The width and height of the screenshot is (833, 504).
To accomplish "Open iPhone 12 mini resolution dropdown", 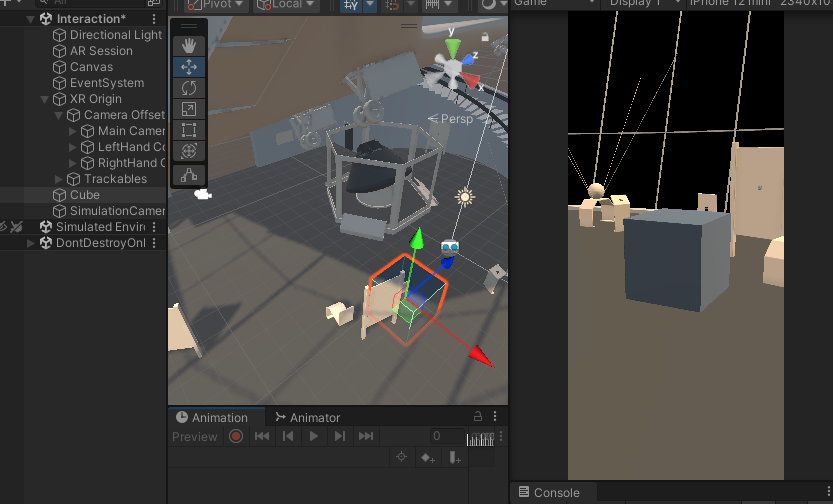I will tap(760, 3).
